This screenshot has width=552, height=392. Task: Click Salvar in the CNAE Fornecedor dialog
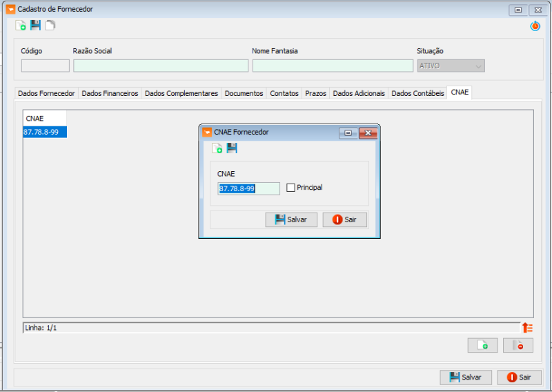point(291,219)
